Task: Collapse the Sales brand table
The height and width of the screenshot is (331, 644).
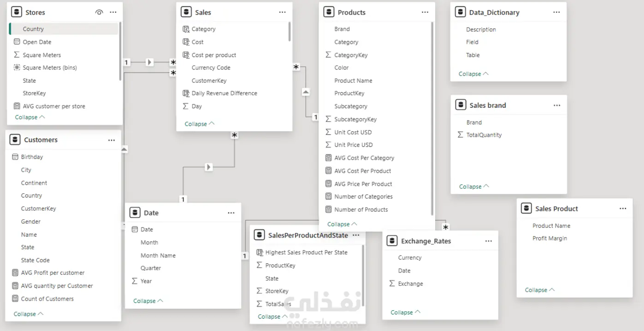Action: point(474,186)
